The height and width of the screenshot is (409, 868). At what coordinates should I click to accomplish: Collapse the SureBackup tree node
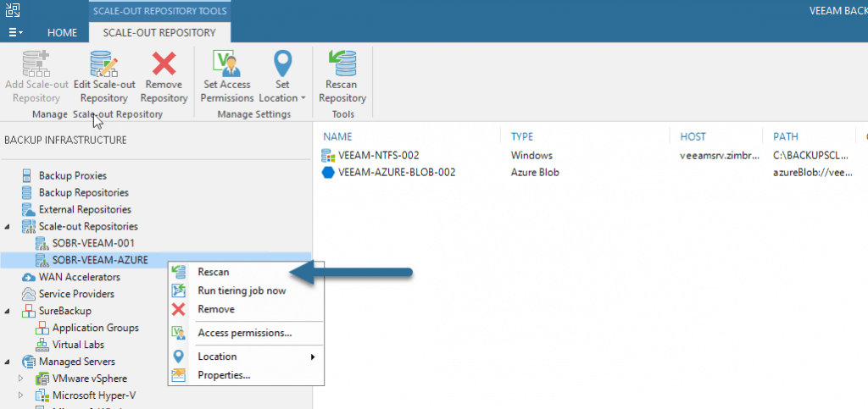click(7, 311)
